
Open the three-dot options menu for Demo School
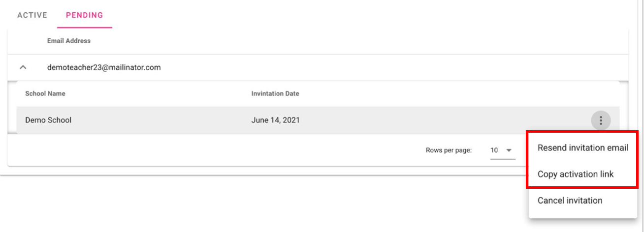tap(601, 120)
